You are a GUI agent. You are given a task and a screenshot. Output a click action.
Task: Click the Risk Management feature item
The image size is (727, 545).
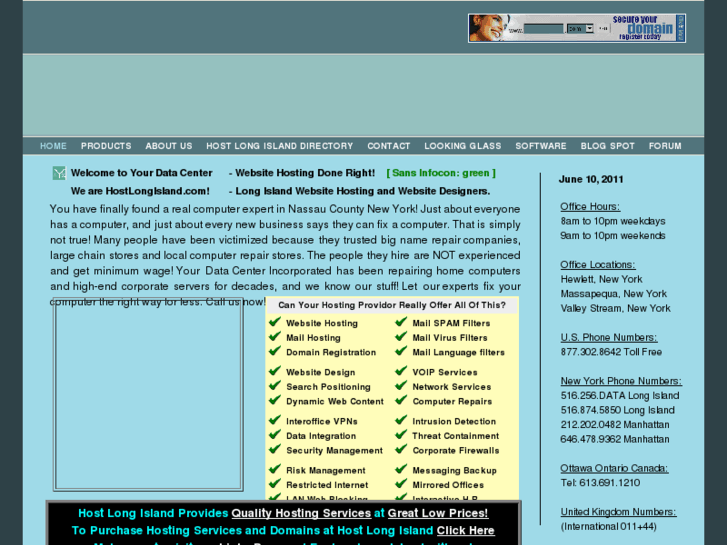(x=325, y=470)
